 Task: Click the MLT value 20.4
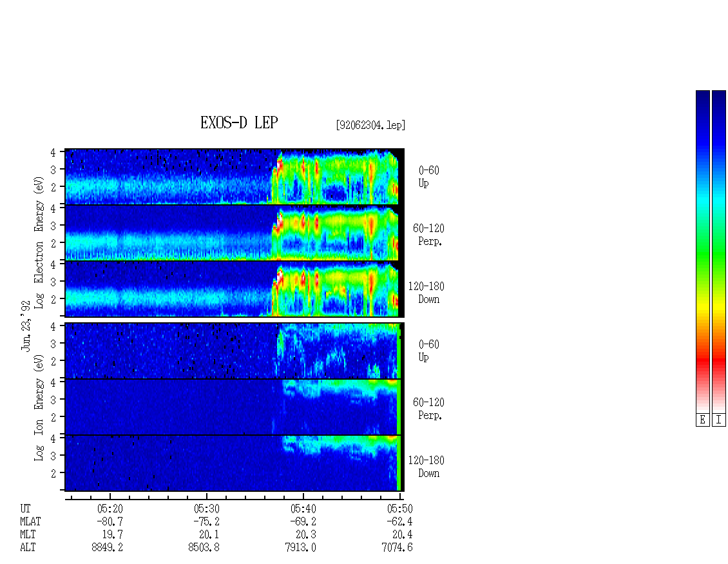[403, 535]
